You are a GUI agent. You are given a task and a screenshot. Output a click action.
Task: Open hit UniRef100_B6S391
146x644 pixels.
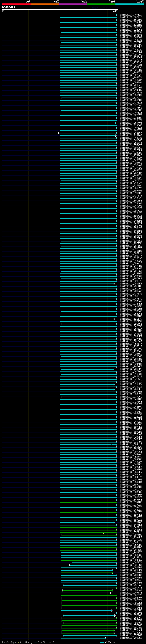(131, 20)
